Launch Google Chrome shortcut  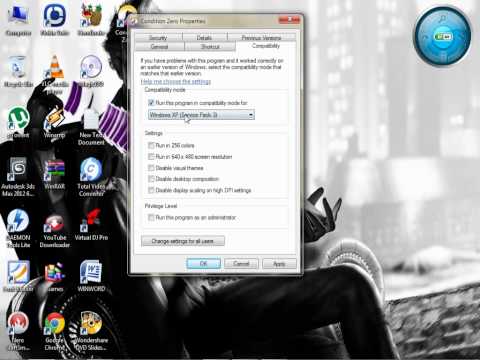coord(54,331)
